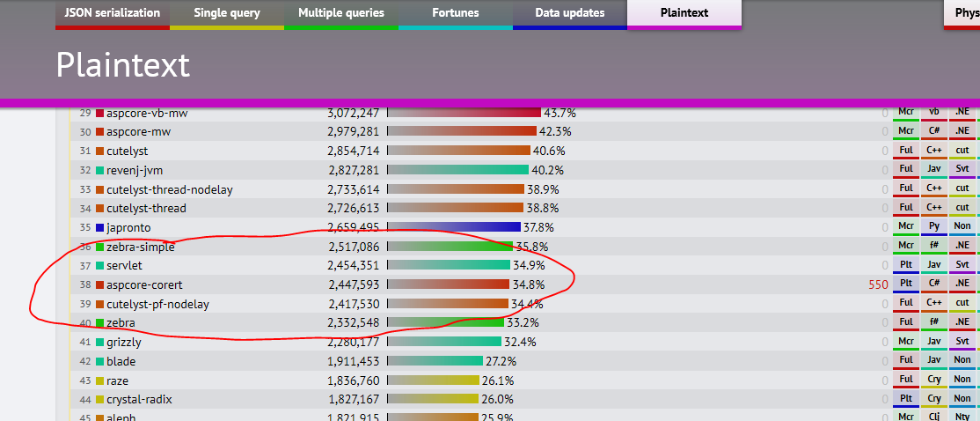This screenshot has width=980, height=421.
Task: Click the color square next to revenj-jvm
Action: (x=99, y=170)
